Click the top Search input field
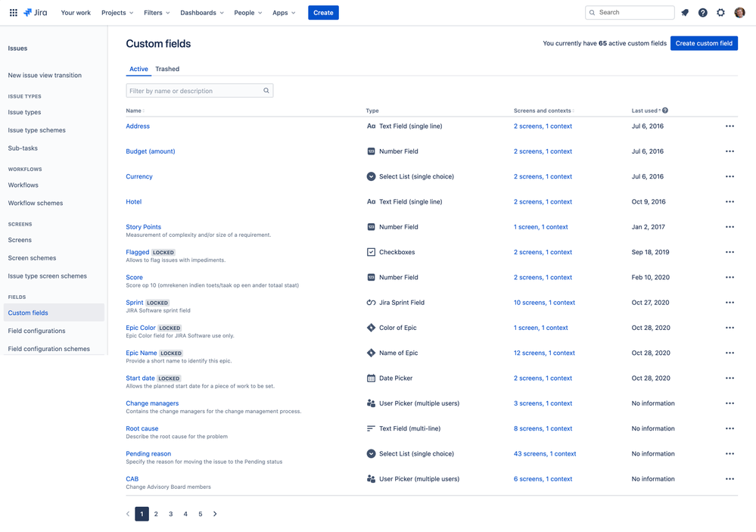756x532 pixels. 630,13
